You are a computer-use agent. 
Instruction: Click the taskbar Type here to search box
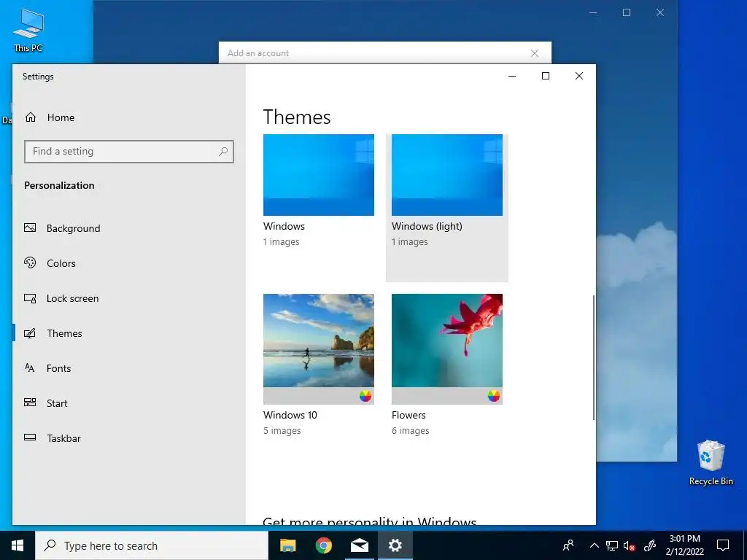coord(152,545)
